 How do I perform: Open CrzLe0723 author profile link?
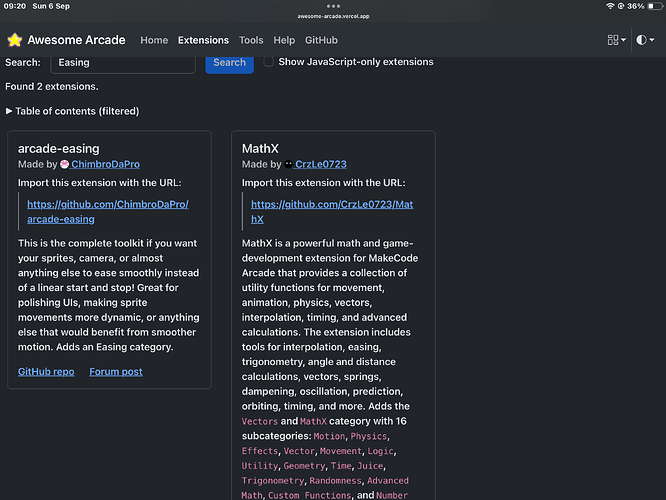click(321, 164)
